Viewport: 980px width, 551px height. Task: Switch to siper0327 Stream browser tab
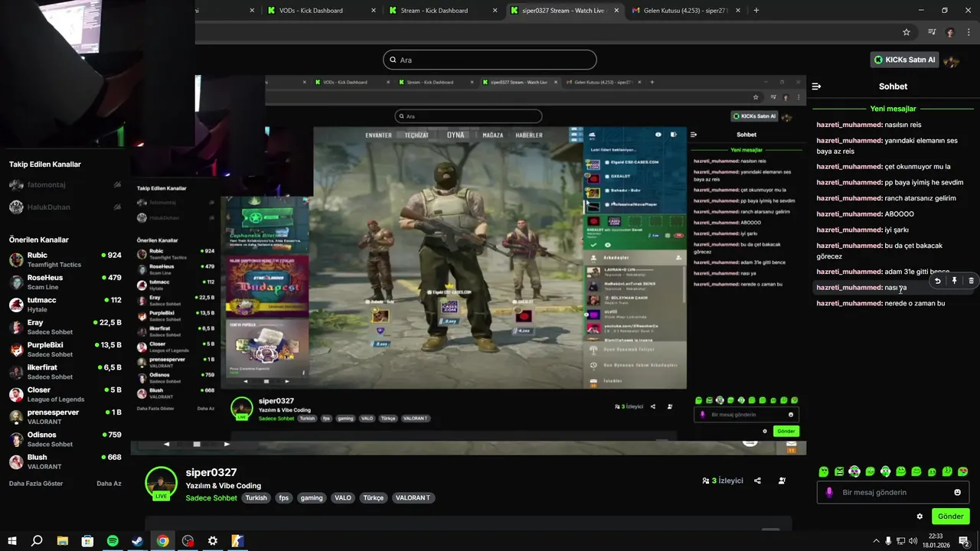563,11
